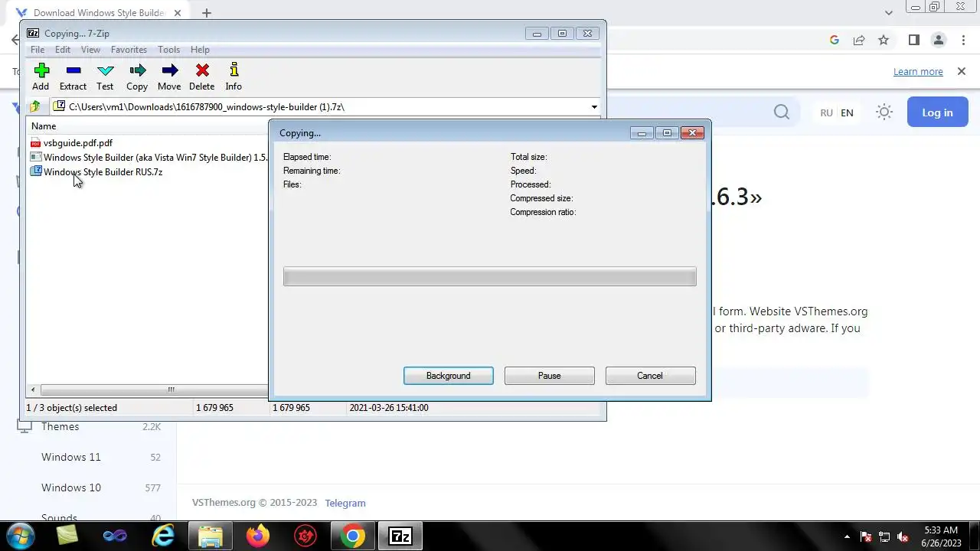Viewport: 980px width, 551px height.
Task: Click the up-folder icon beside address bar
Action: [x=34, y=107]
